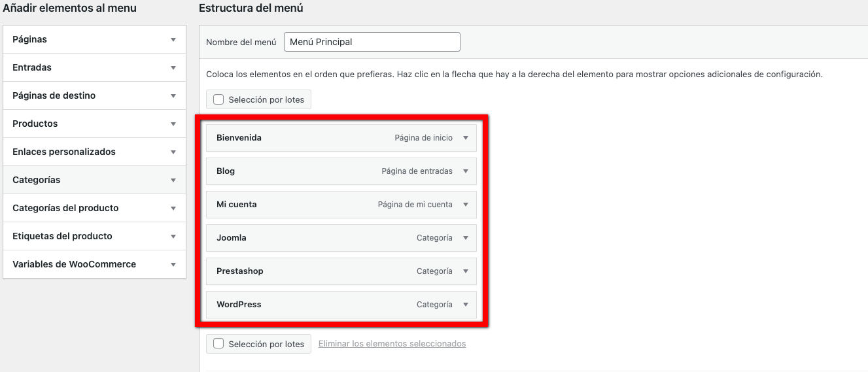
Task: Expand the Enlaces personalizados arrow
Action: coord(173,152)
